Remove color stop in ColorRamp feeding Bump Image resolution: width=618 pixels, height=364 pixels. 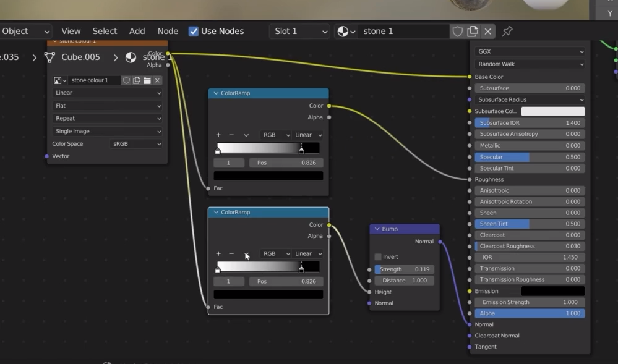[231, 253]
